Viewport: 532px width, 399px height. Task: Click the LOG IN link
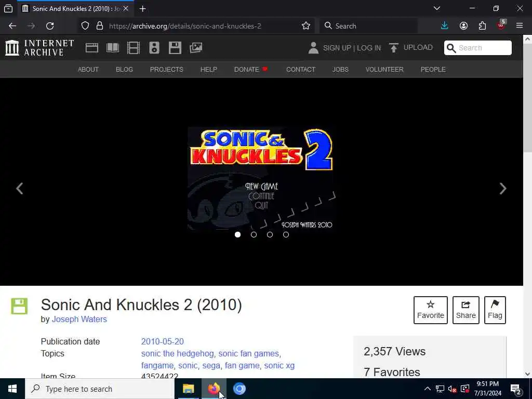pos(369,48)
